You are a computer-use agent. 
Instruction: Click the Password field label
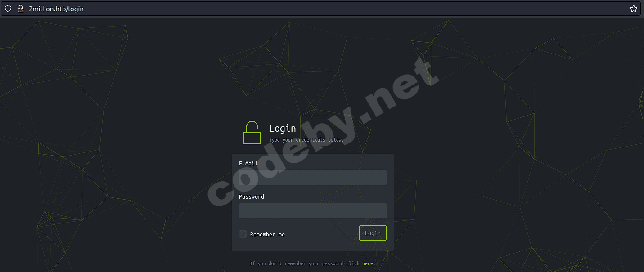pyautogui.click(x=252, y=196)
